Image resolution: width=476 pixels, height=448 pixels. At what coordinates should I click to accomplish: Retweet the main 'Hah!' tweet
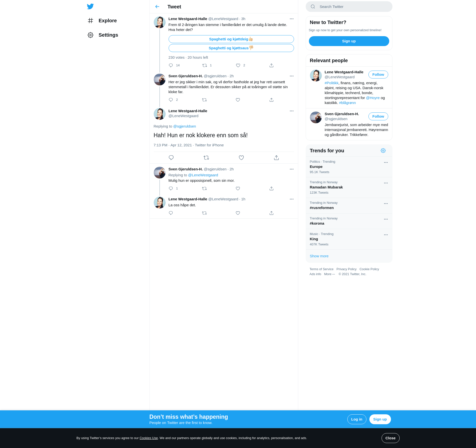pyautogui.click(x=206, y=158)
